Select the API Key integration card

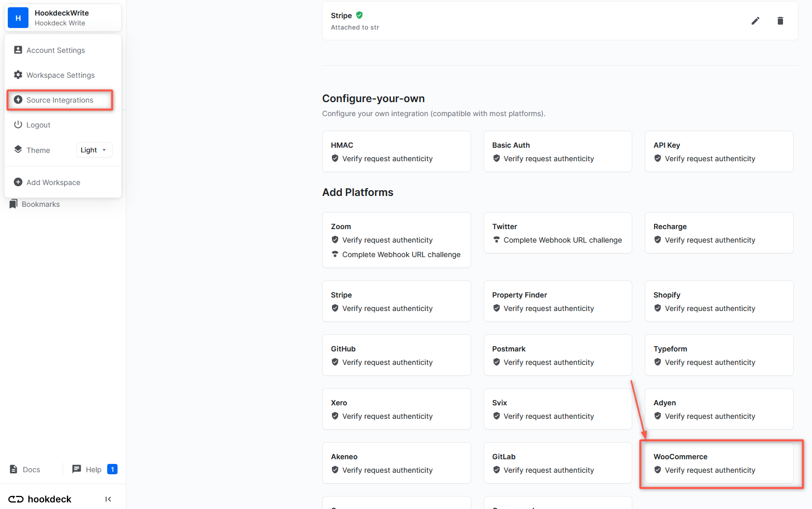(x=719, y=151)
